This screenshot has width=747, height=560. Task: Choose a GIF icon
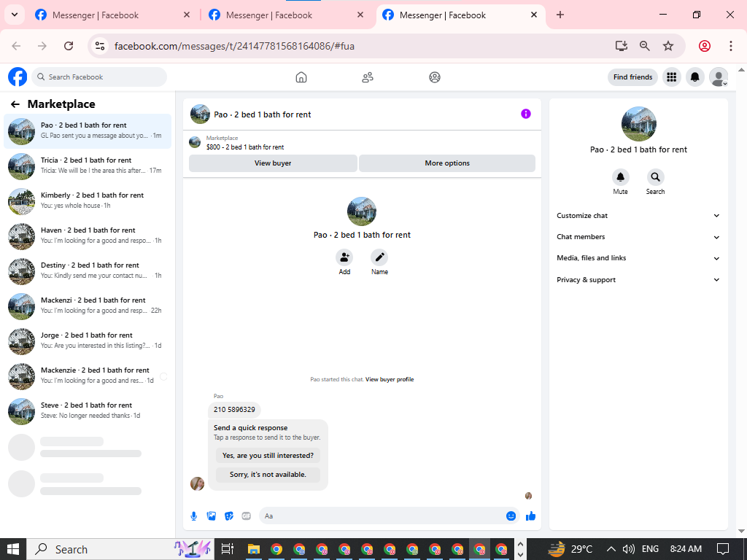(x=247, y=516)
